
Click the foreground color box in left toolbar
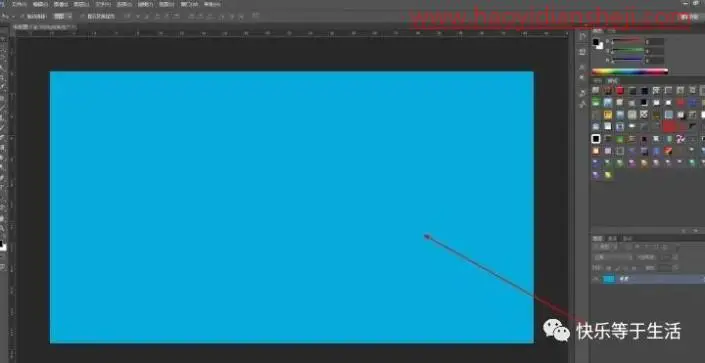(x=2, y=245)
